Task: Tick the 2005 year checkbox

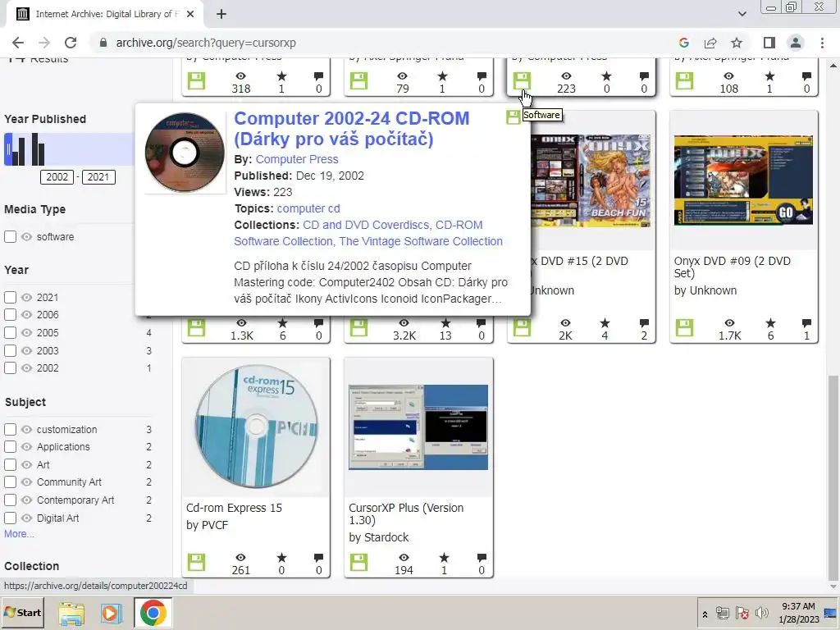Action: pos(10,333)
